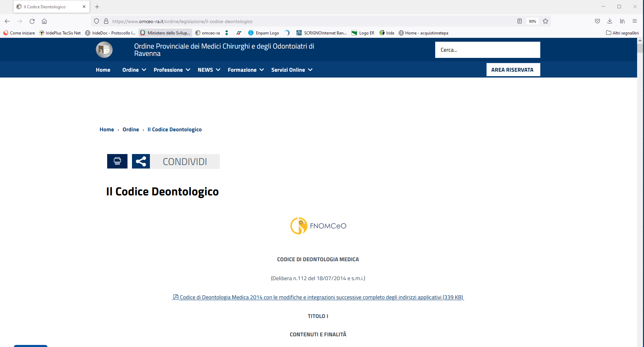Click the Cerca search input field

click(487, 50)
